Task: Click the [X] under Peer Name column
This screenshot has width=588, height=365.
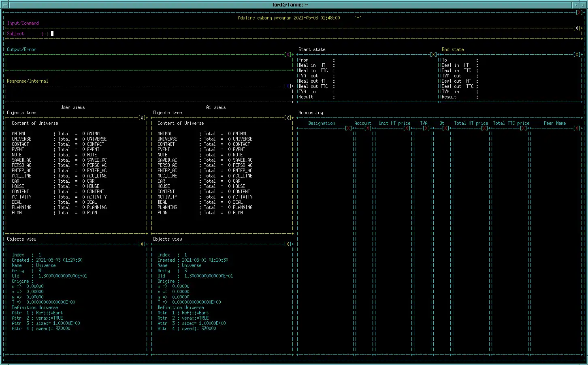Action: (x=577, y=128)
